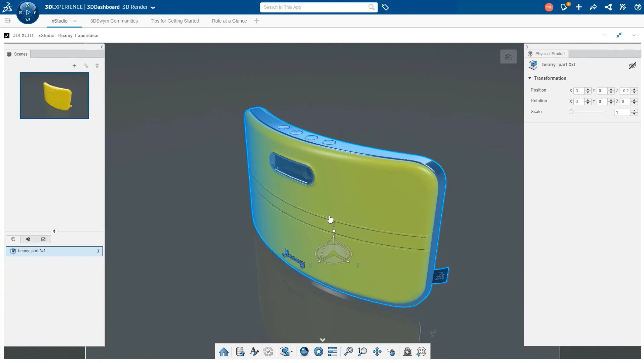This screenshot has width=644, height=363.
Task: Toggle visibility of beany_part.3xf
Action: 632,65
